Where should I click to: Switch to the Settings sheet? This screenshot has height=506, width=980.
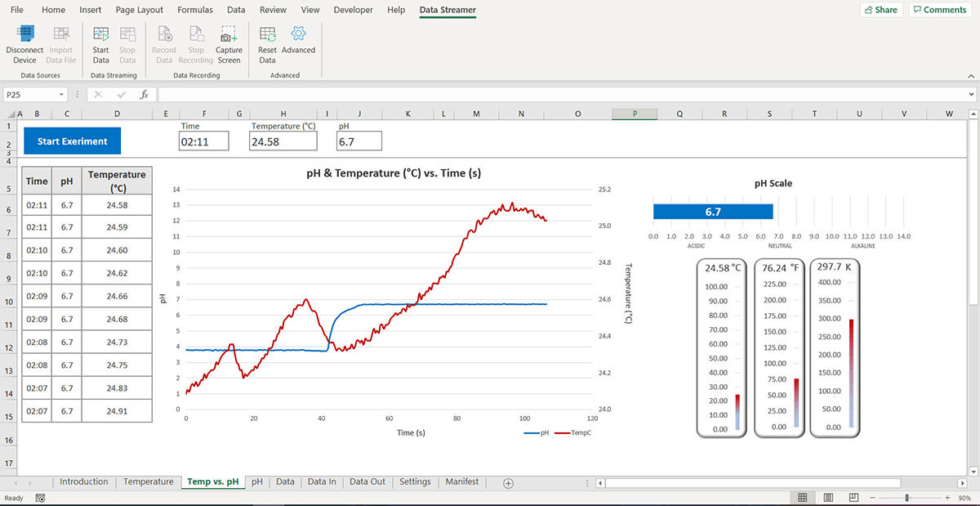click(415, 482)
